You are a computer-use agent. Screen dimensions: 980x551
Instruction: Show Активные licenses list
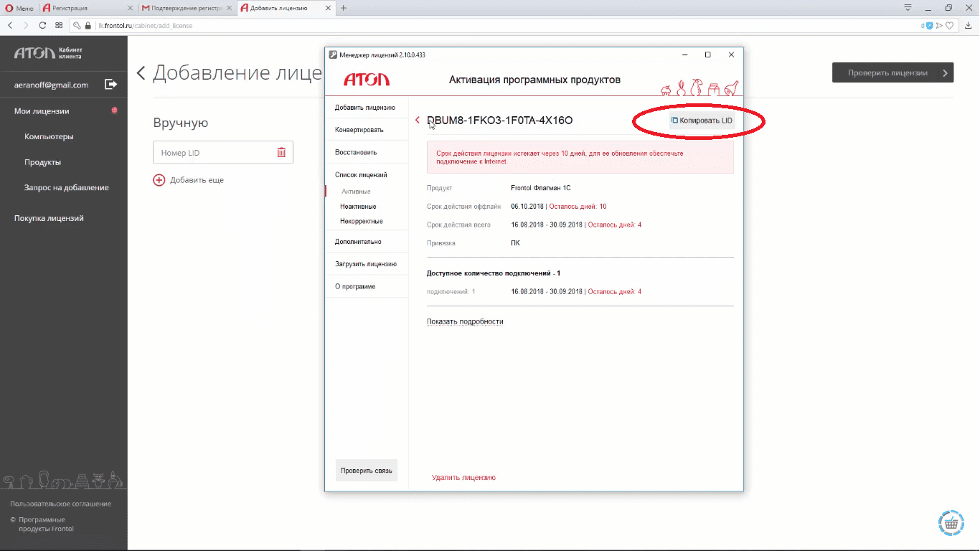coord(356,192)
